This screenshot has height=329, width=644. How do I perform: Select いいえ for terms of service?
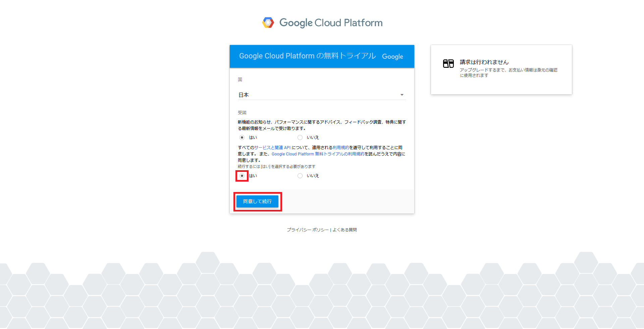(x=300, y=176)
